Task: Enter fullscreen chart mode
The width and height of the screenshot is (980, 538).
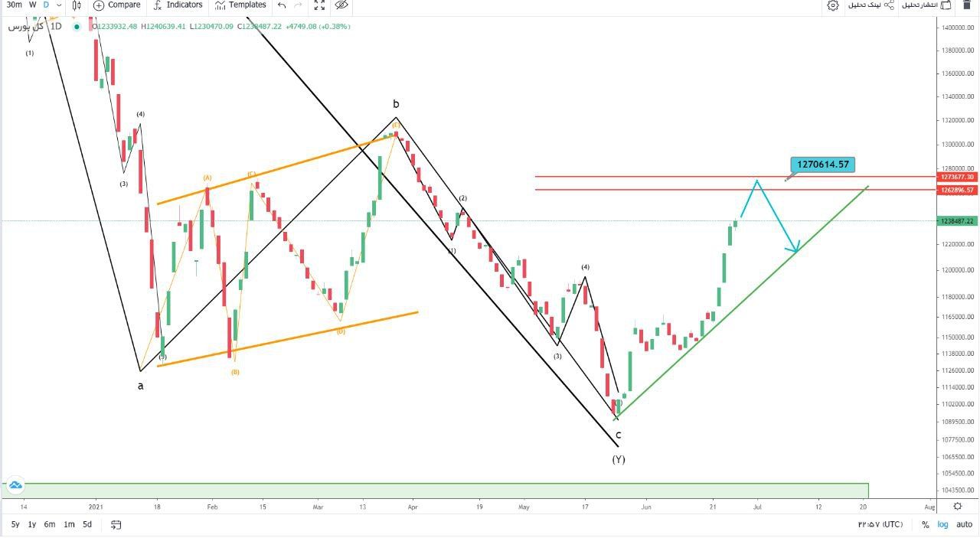Action: 320,5
